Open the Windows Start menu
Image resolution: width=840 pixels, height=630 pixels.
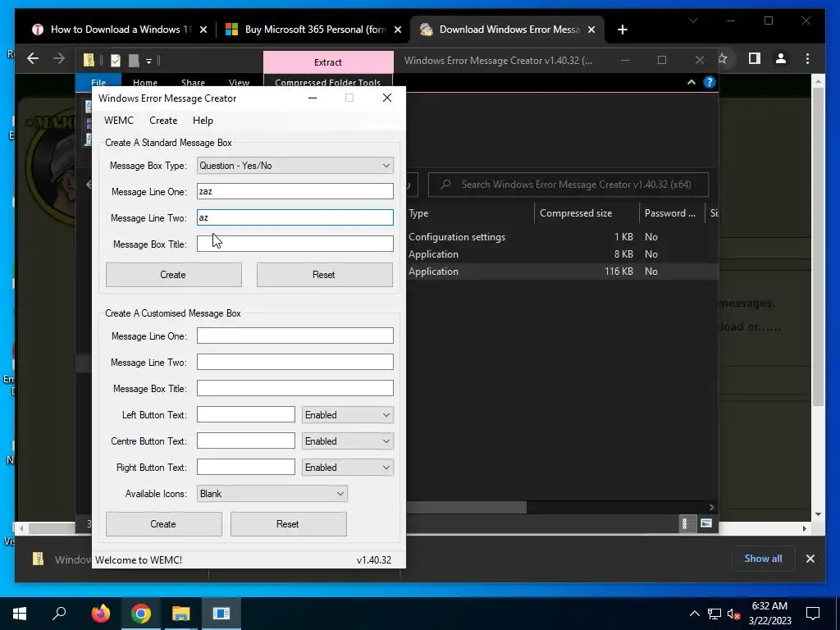pyautogui.click(x=20, y=614)
